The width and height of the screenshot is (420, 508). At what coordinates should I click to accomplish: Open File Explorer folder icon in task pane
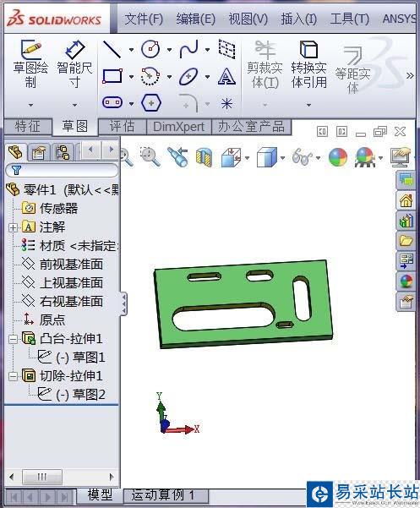[x=406, y=241]
